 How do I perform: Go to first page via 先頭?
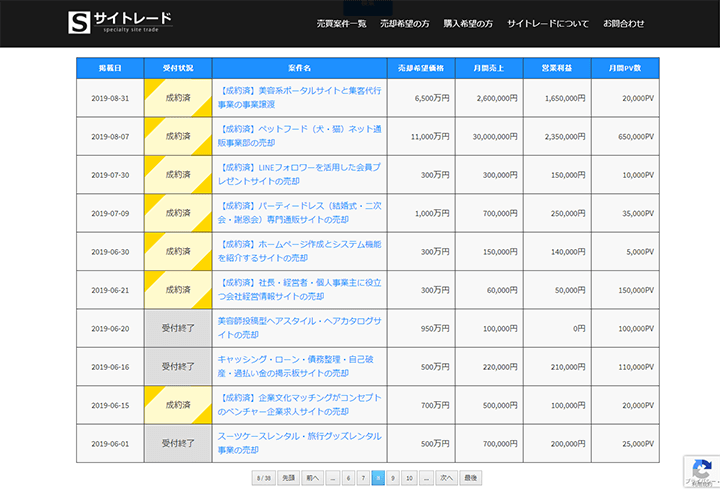tap(287, 478)
